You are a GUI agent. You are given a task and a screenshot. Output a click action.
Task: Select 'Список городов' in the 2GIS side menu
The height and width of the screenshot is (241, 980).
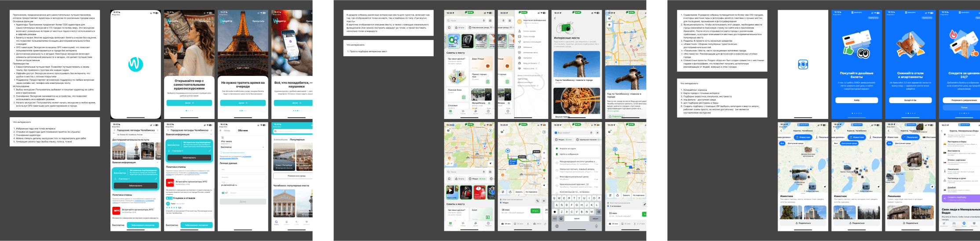coord(529,31)
